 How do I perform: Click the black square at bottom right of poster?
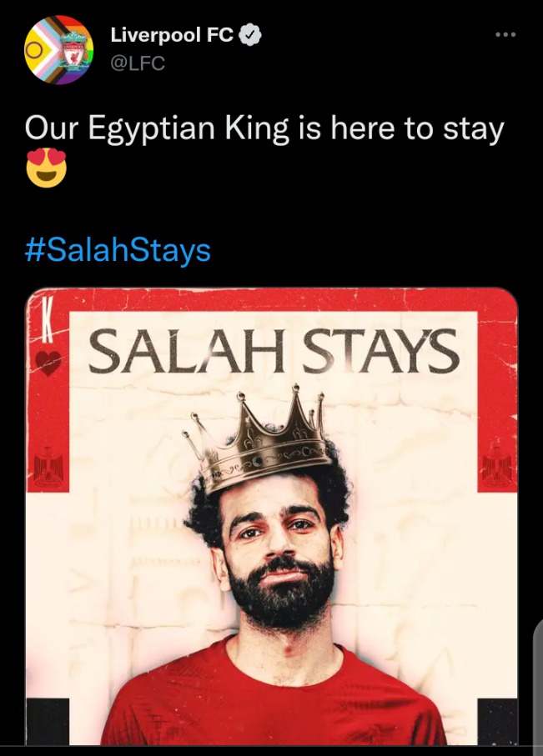coord(497,721)
